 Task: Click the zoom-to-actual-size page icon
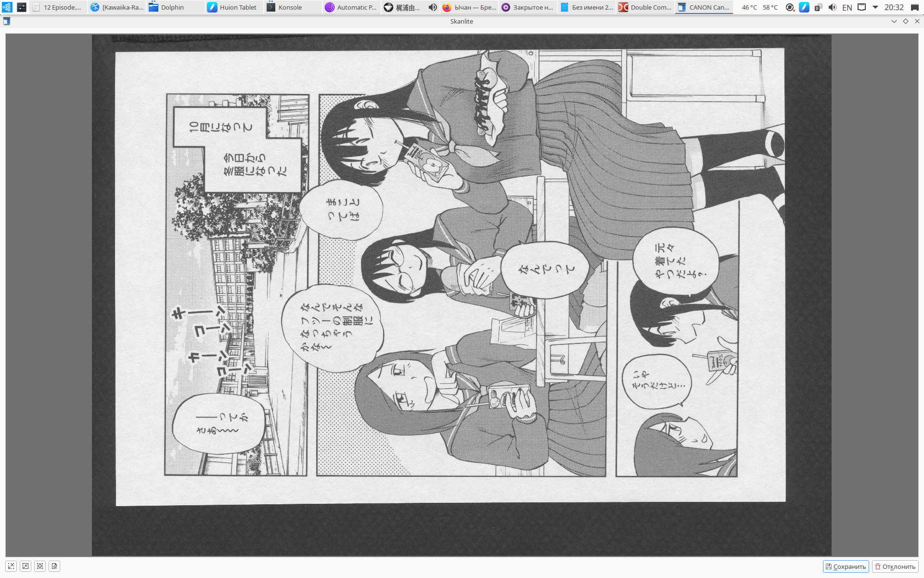click(54, 566)
